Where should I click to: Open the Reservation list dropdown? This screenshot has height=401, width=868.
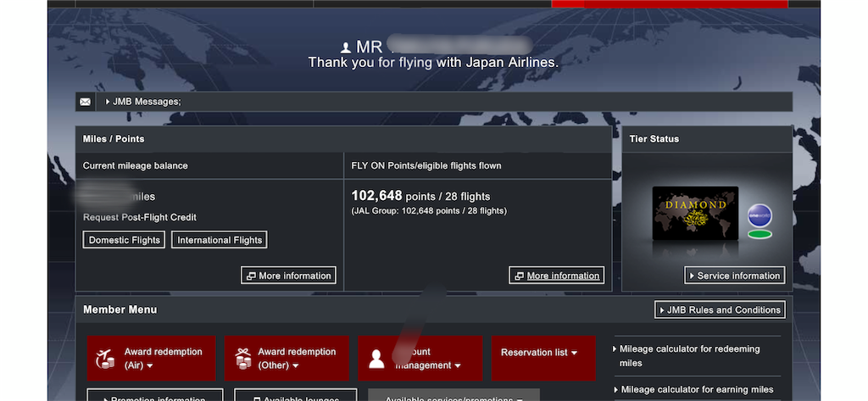click(543, 359)
